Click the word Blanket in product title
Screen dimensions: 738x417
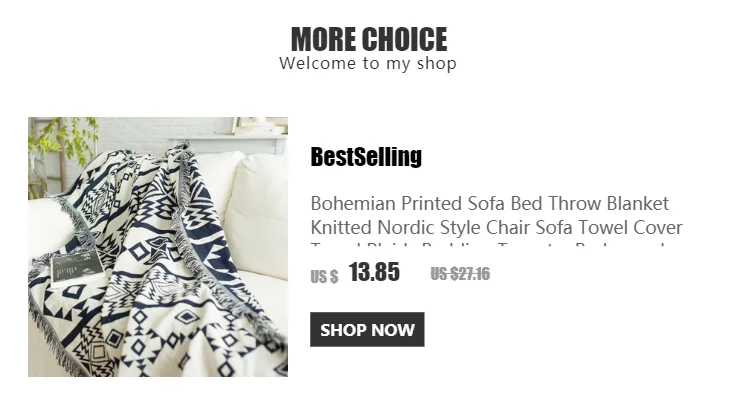638,204
